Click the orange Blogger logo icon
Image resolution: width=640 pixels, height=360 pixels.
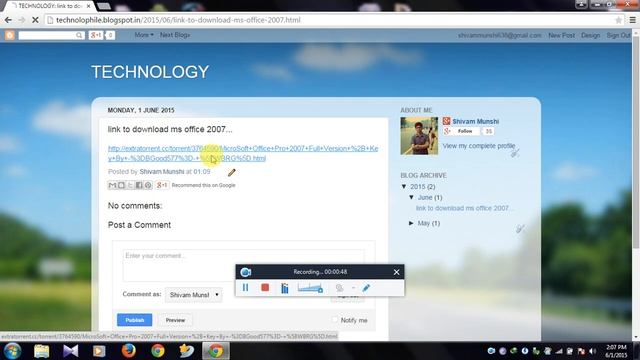tap(10, 35)
